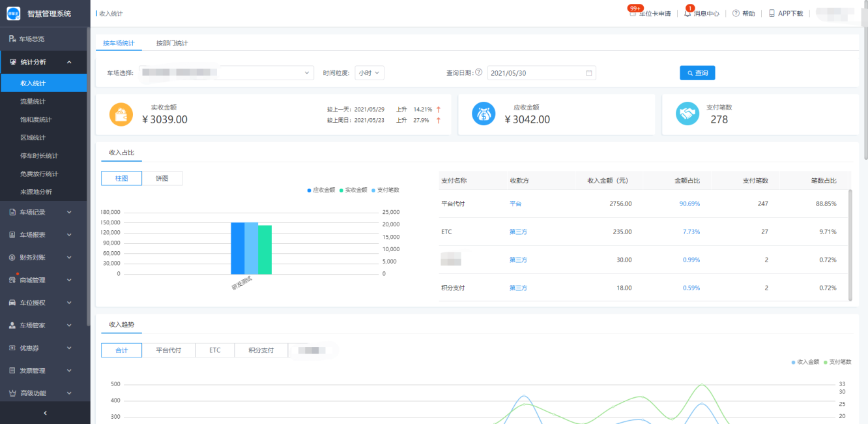Open 流量统计 in the sidebar
This screenshot has height=424, width=868.
tap(33, 102)
